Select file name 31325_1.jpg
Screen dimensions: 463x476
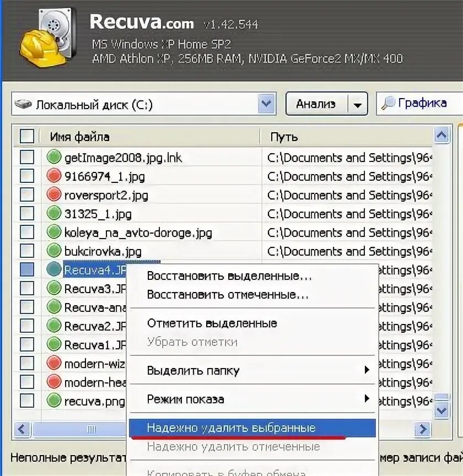click(x=98, y=214)
